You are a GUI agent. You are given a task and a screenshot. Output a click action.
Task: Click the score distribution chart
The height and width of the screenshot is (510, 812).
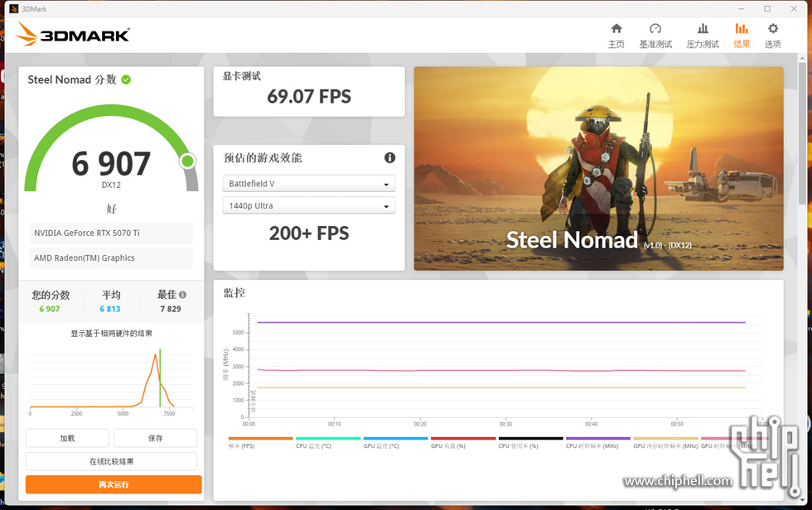click(x=111, y=382)
